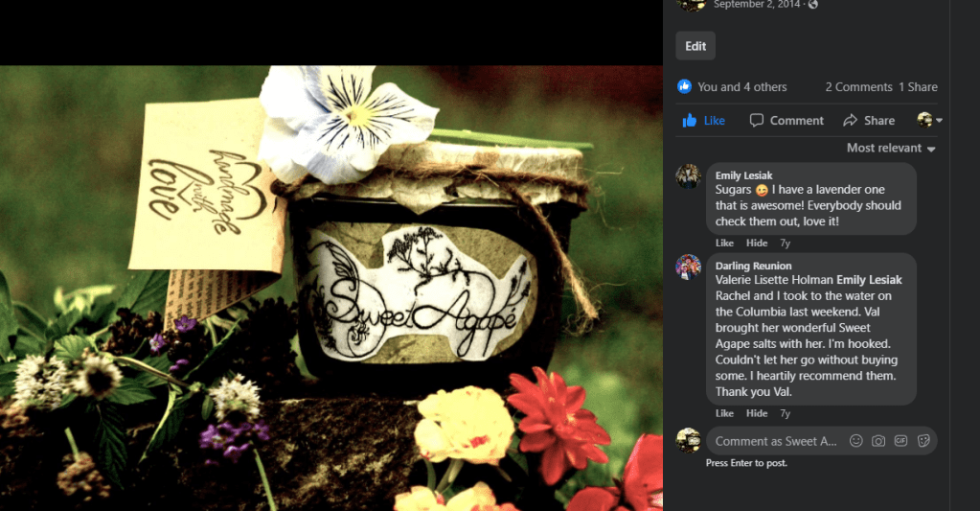Open Emily Lesiak's profile picture
The image size is (980, 511).
pyautogui.click(x=689, y=176)
